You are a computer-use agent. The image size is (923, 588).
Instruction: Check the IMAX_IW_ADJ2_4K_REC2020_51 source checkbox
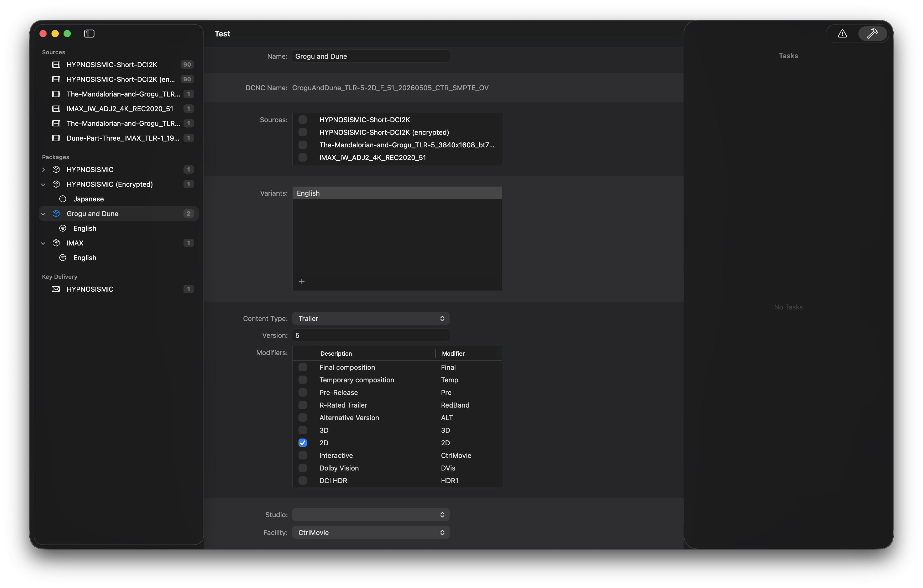[x=302, y=157]
